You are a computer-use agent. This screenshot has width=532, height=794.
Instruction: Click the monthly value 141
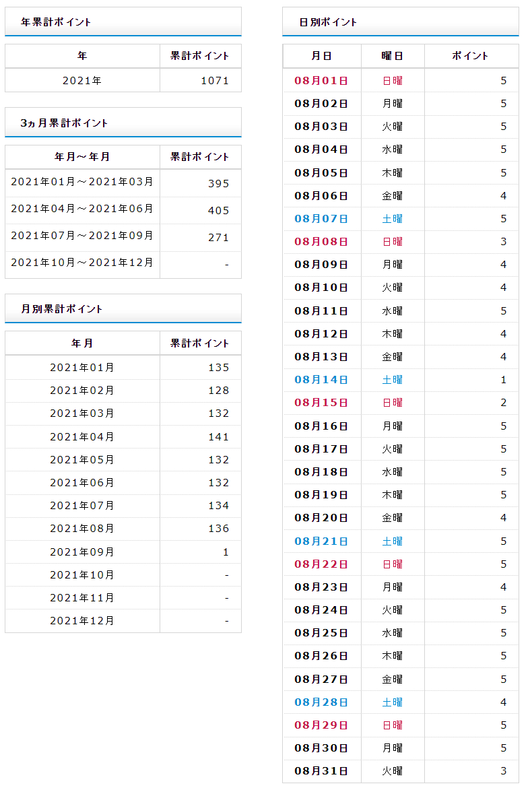[x=219, y=436]
